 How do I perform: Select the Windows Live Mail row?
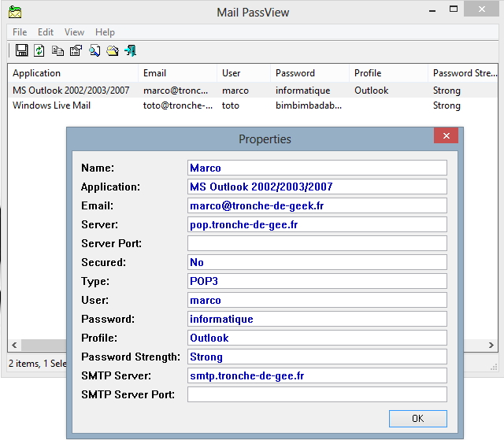coord(253,105)
